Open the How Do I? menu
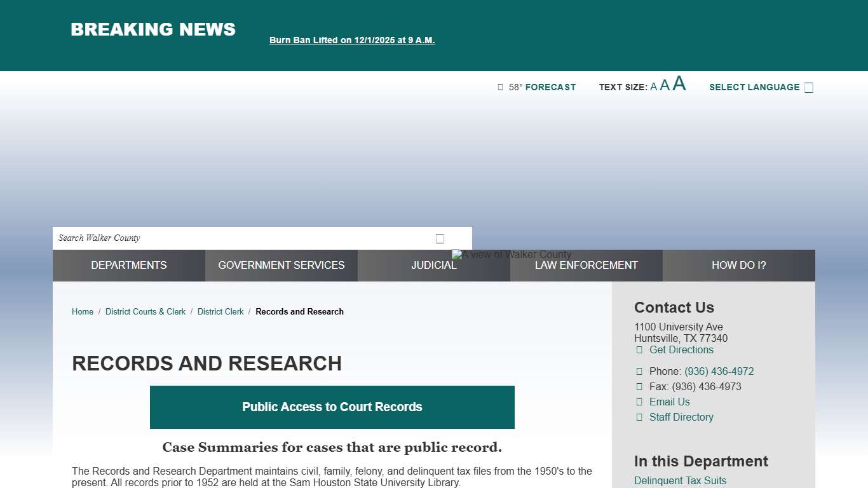This screenshot has height=488, width=868. [738, 265]
